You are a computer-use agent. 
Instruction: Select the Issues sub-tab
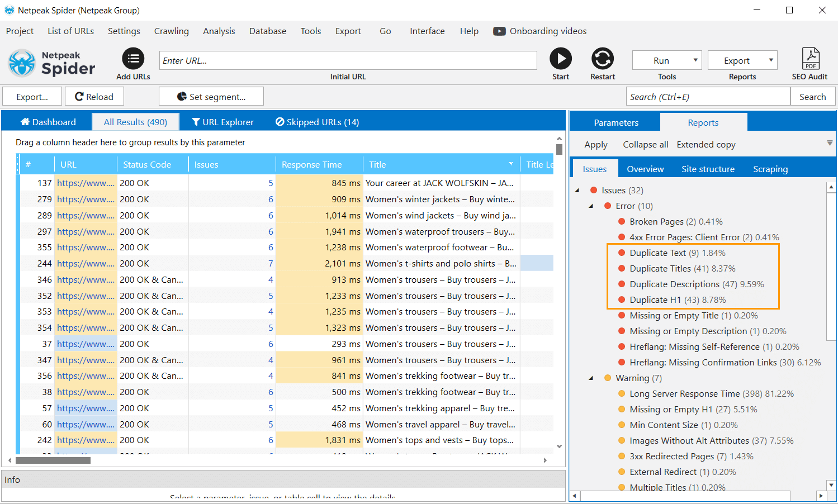594,169
